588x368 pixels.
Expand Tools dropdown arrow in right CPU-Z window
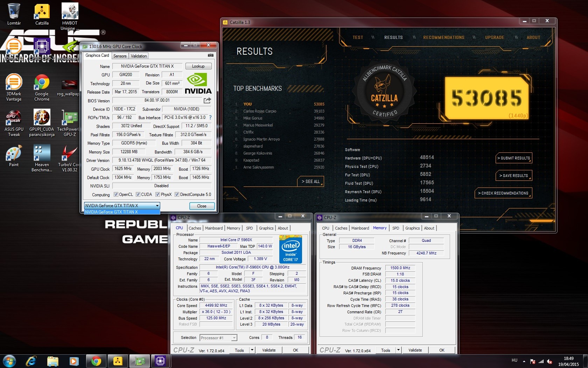click(398, 350)
